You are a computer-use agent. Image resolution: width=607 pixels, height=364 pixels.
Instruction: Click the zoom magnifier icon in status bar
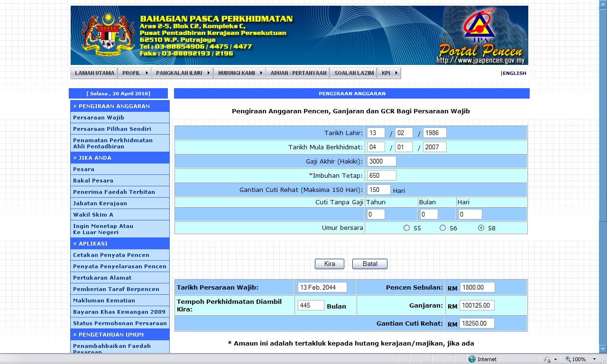pyautogui.click(x=568, y=359)
